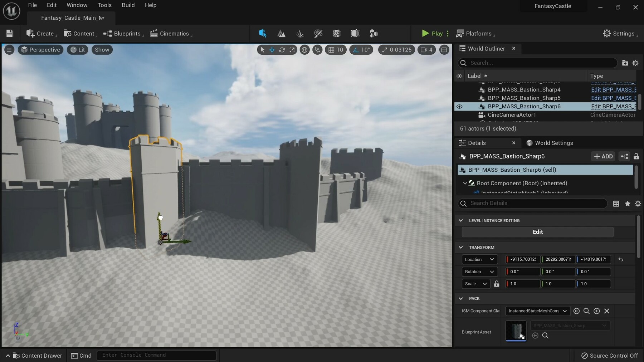Set the X location value field
This screenshot has height=362, width=644.
tap(522, 259)
